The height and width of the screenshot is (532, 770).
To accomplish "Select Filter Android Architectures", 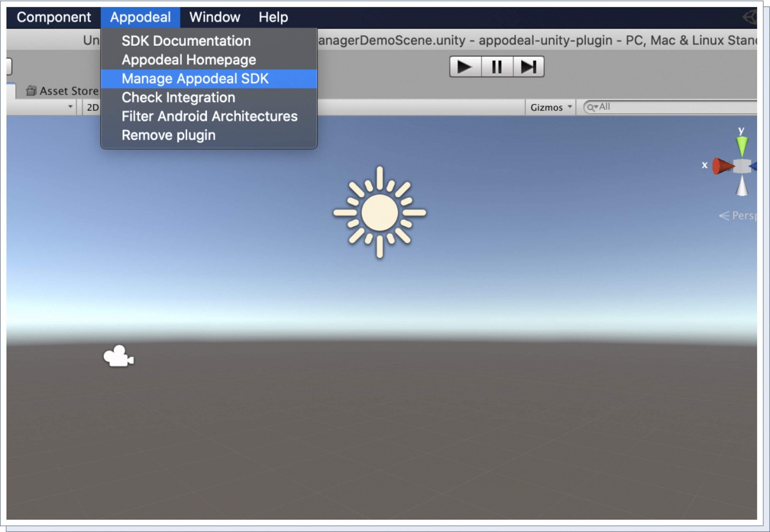I will click(209, 116).
